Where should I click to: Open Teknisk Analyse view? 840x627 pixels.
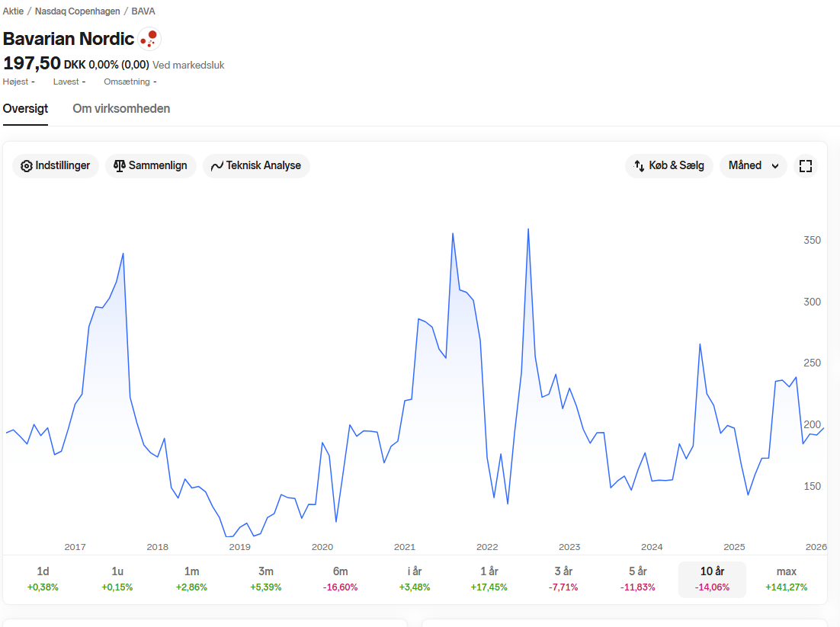(256, 166)
